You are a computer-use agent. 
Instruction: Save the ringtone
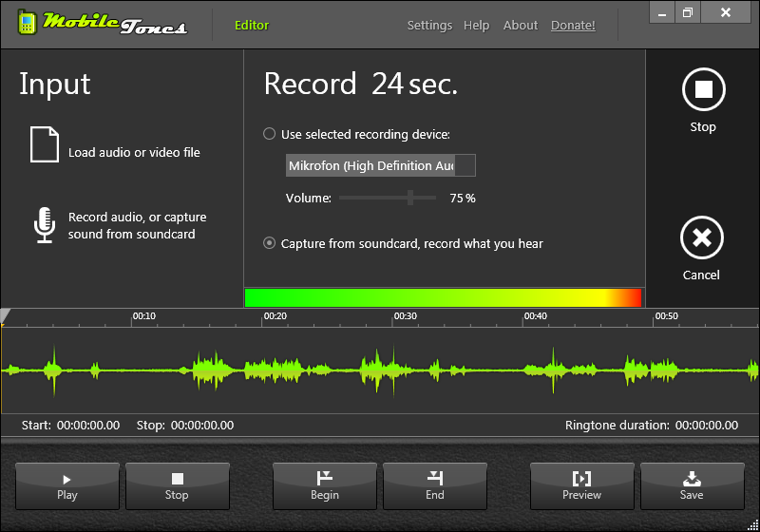click(692, 485)
